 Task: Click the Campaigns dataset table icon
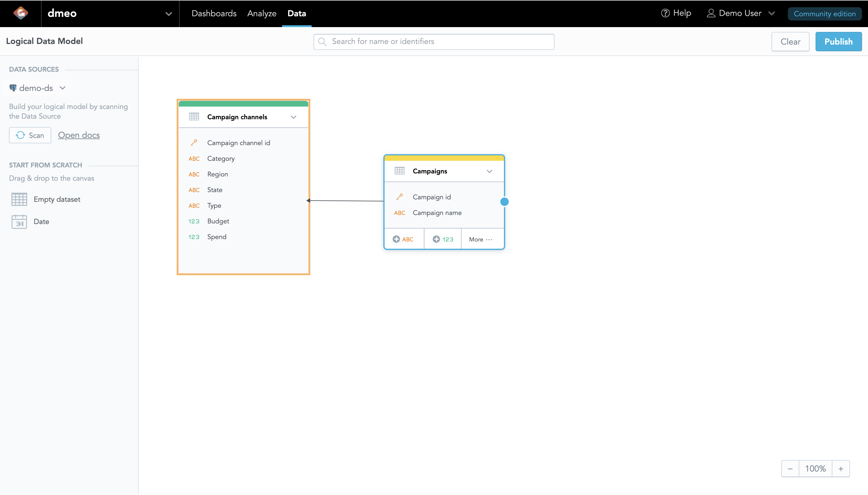click(399, 171)
